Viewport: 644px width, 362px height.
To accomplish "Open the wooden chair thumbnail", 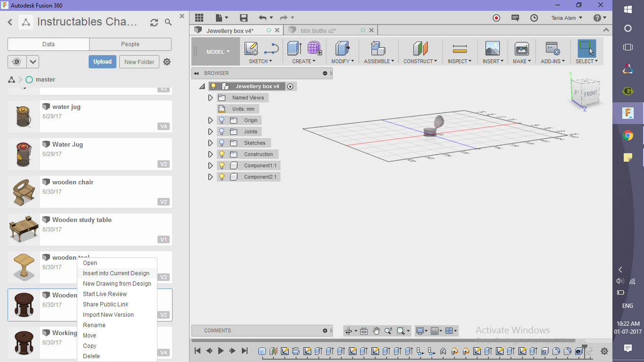I will tap(23, 192).
